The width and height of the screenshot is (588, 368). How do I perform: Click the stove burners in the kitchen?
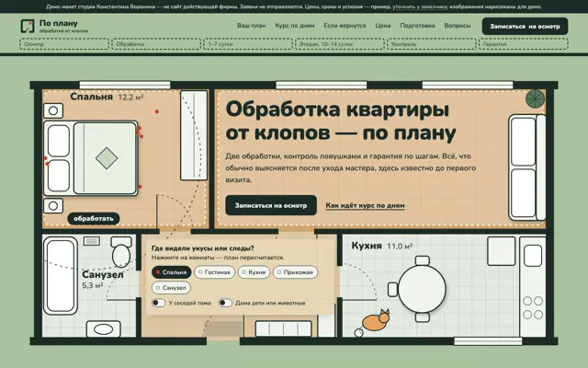click(x=533, y=307)
